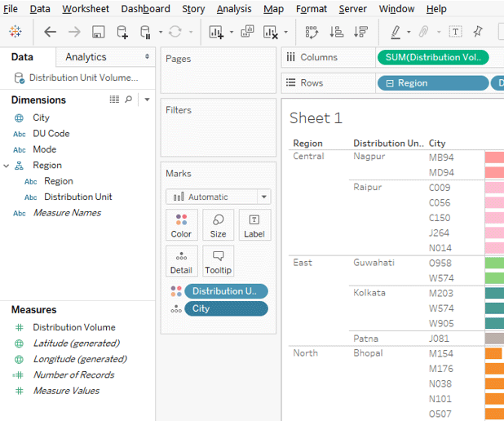Viewport: 504px width, 421px height.
Task: Select the Distribution Volume measure
Action: click(x=74, y=327)
